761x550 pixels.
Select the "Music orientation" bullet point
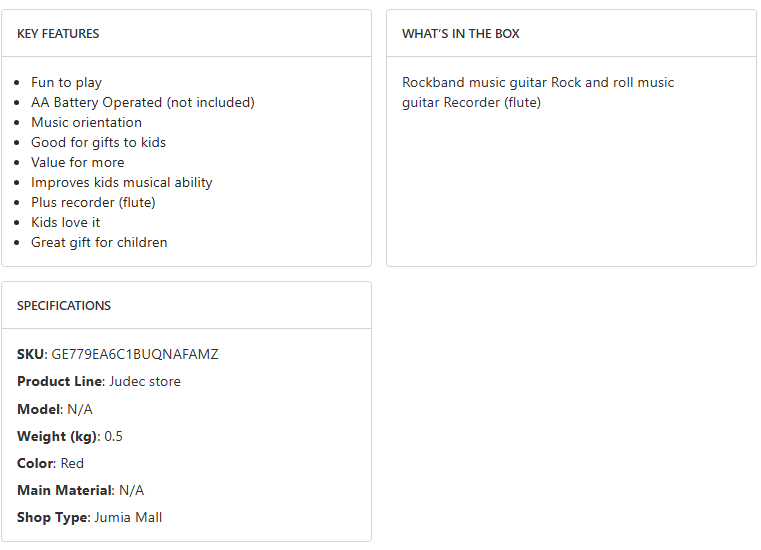pyautogui.click(x=86, y=122)
